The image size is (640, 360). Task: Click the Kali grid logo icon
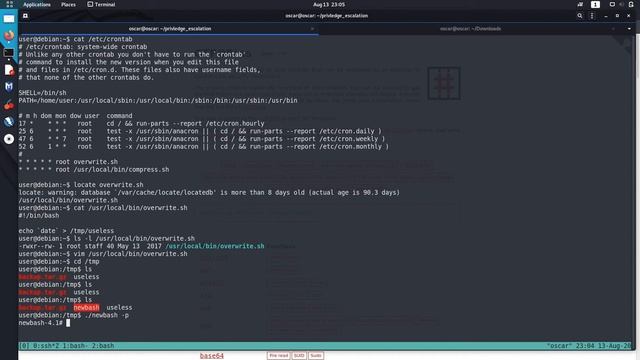click(x=9, y=4)
